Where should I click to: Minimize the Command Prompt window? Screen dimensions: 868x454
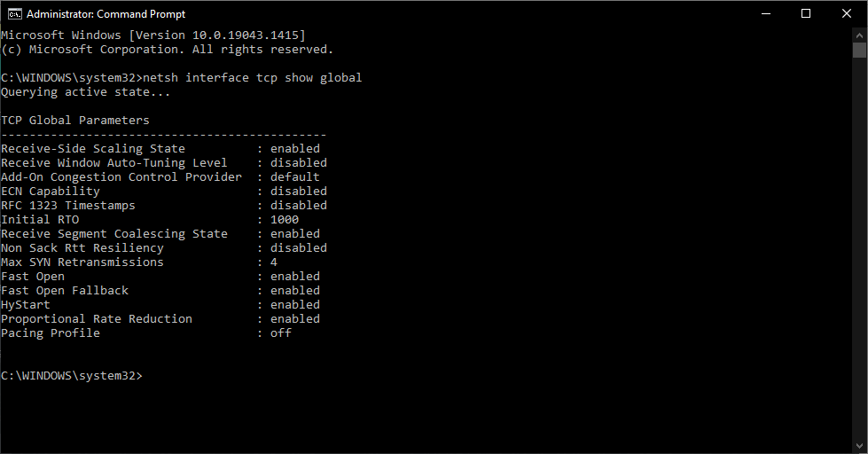pos(765,14)
